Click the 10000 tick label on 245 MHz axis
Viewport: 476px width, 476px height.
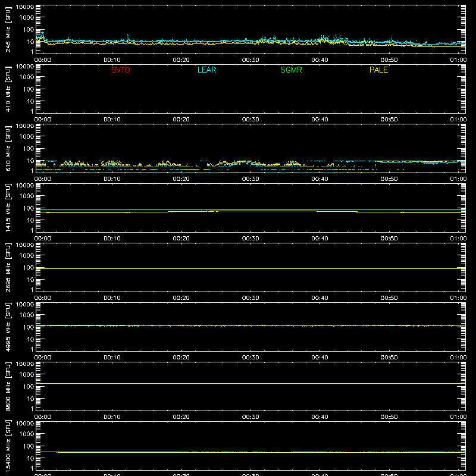point(25,7)
